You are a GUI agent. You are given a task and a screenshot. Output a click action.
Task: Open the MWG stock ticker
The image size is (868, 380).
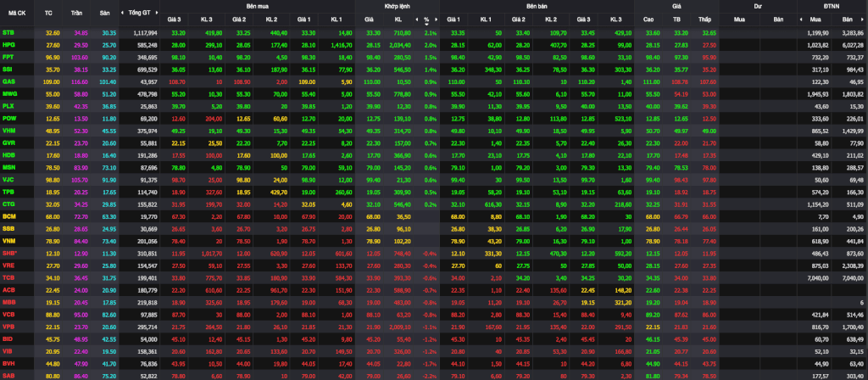tap(8, 93)
